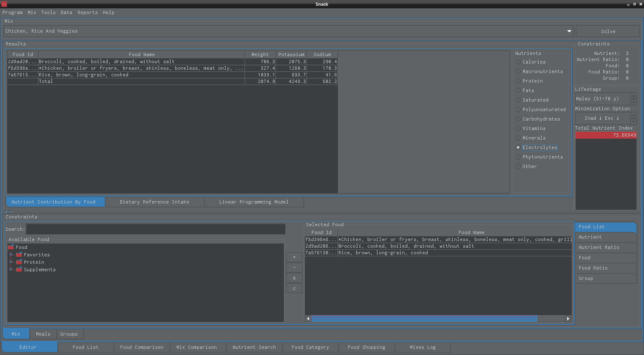Select the Macronutrients radio button

pyautogui.click(x=518, y=71)
